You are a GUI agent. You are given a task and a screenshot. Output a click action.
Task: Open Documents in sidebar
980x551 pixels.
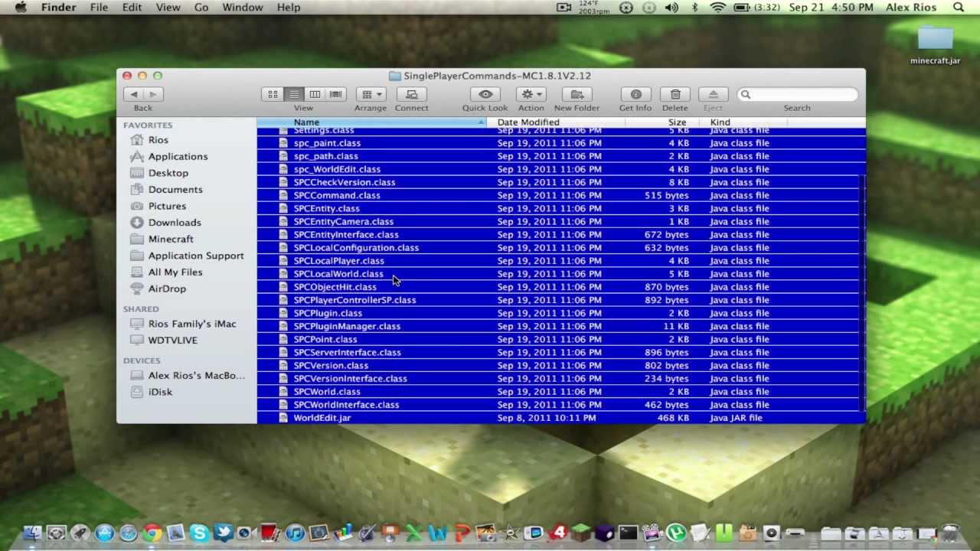[175, 190]
